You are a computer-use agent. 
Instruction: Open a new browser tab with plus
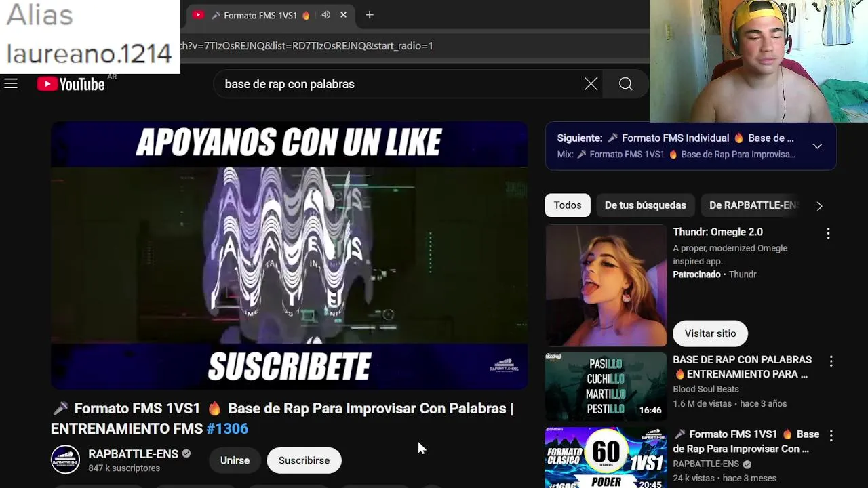370,15
